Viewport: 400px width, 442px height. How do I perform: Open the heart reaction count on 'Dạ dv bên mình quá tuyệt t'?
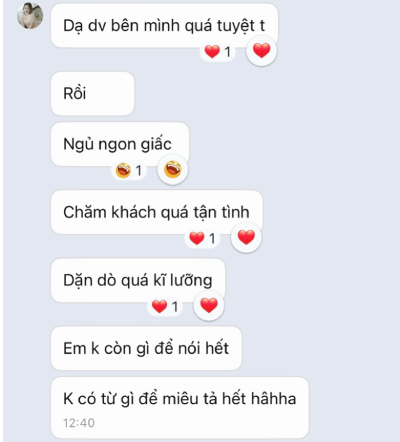click(218, 52)
